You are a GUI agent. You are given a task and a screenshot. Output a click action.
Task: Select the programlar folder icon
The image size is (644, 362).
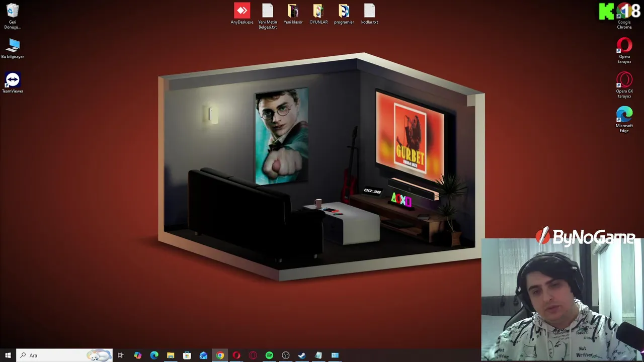point(344,14)
